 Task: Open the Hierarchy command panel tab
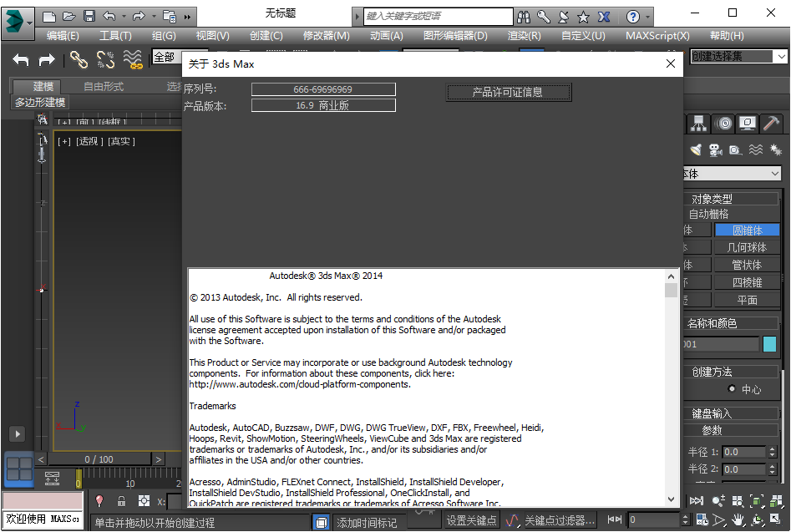coord(698,124)
